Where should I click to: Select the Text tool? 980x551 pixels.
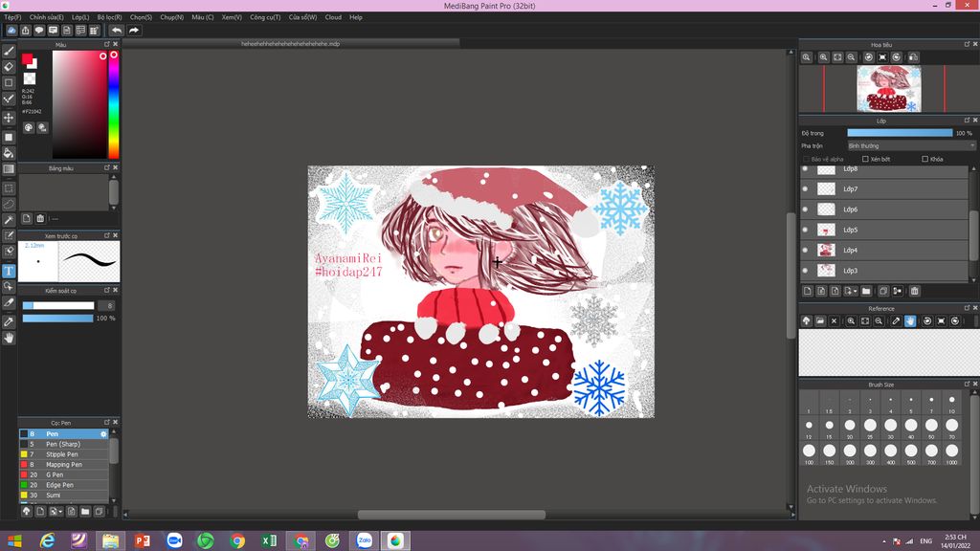[9, 271]
